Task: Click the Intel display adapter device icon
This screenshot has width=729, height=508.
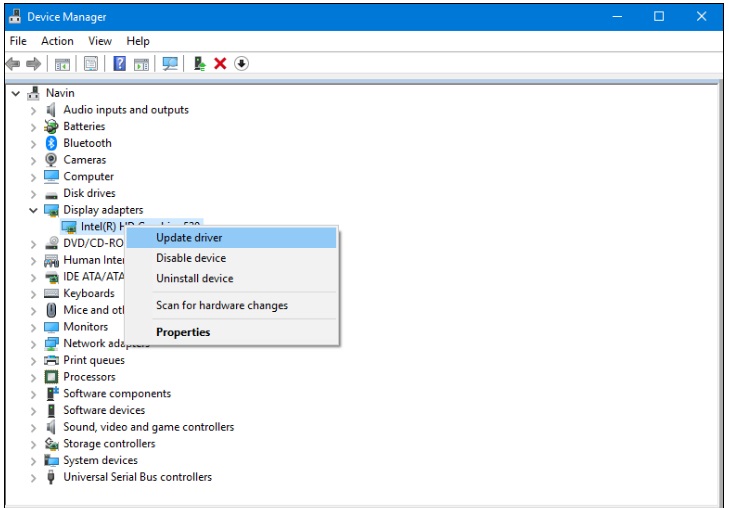Action: click(69, 227)
